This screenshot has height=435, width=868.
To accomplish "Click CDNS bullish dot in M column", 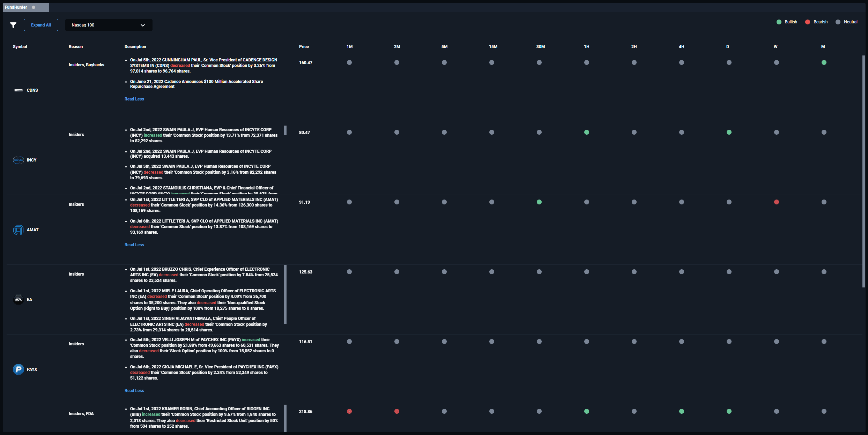I will (x=824, y=62).
